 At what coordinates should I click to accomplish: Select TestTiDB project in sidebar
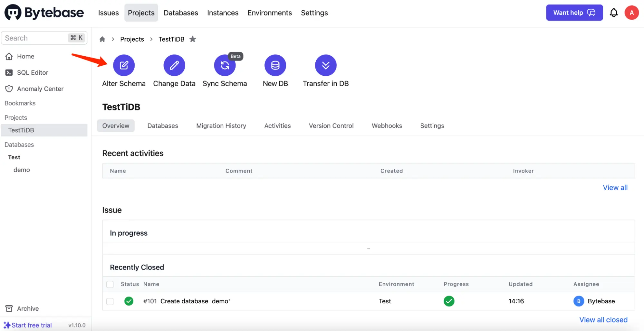pyautogui.click(x=44, y=130)
